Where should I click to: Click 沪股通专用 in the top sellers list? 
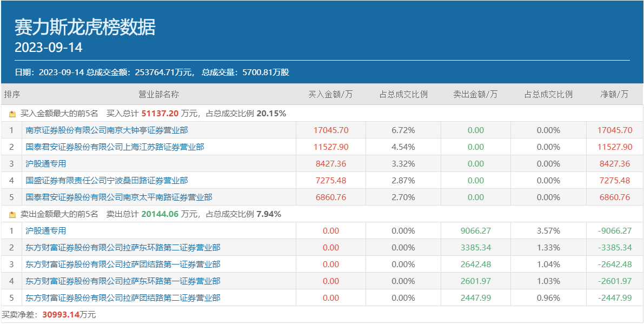tap(46, 231)
